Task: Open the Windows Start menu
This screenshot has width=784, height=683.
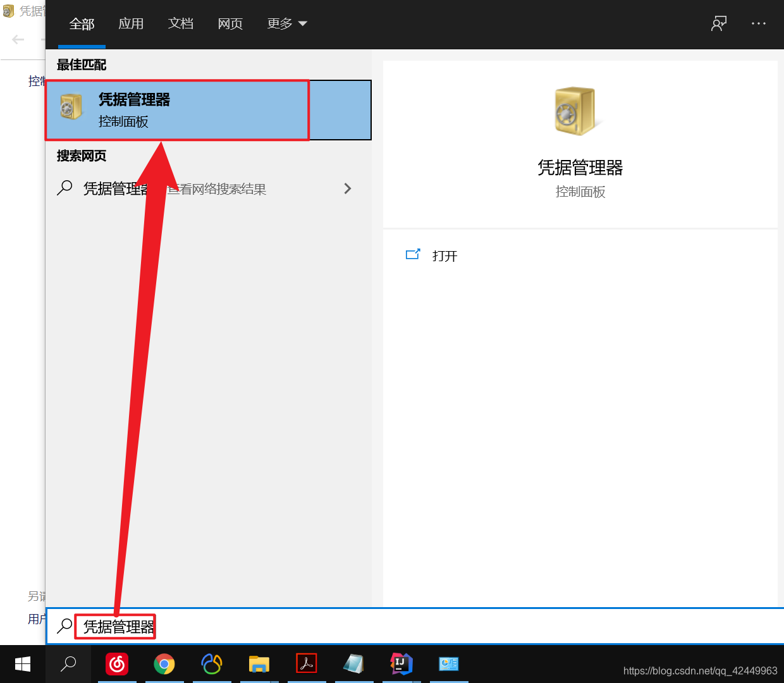Action: click(23, 664)
